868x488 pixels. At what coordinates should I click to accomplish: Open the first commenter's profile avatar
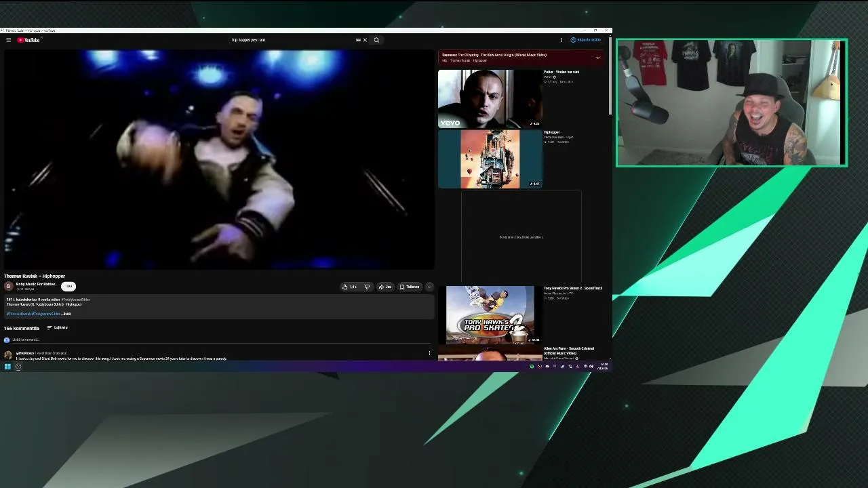(8, 354)
